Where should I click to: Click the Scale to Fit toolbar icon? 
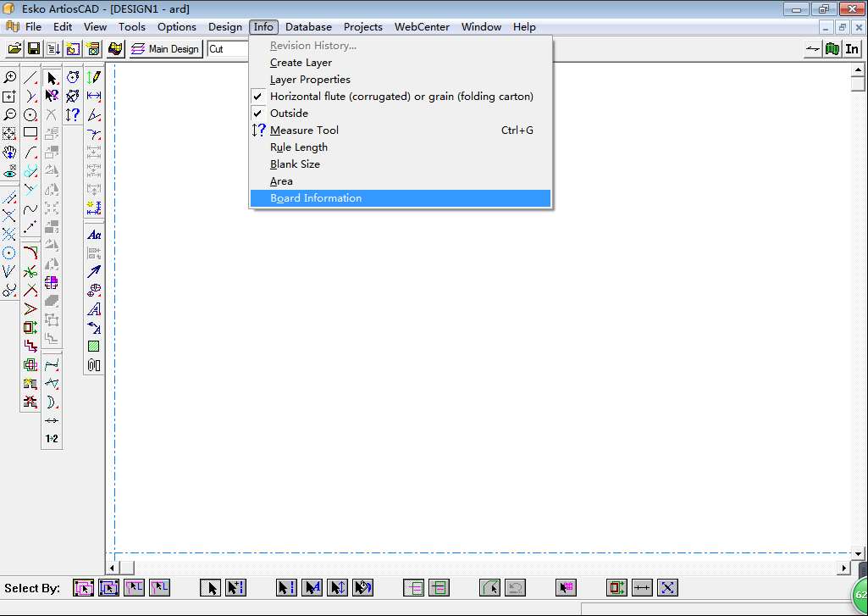[x=9, y=134]
